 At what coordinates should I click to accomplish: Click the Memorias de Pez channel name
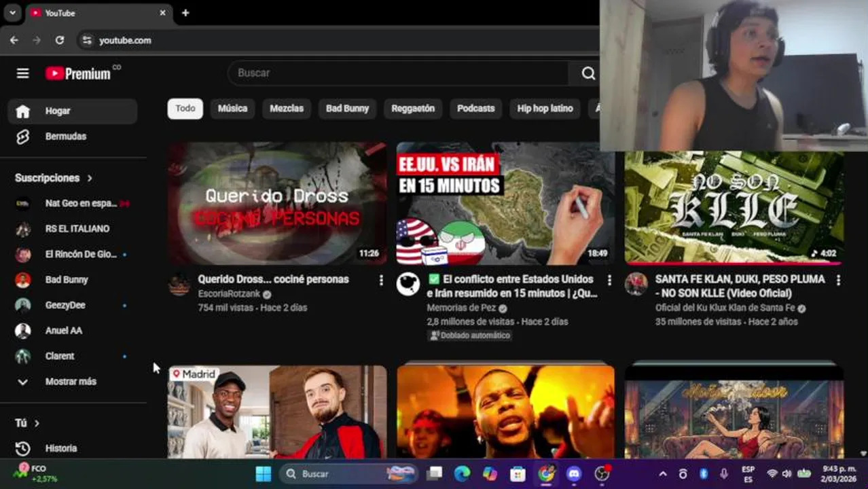point(461,308)
